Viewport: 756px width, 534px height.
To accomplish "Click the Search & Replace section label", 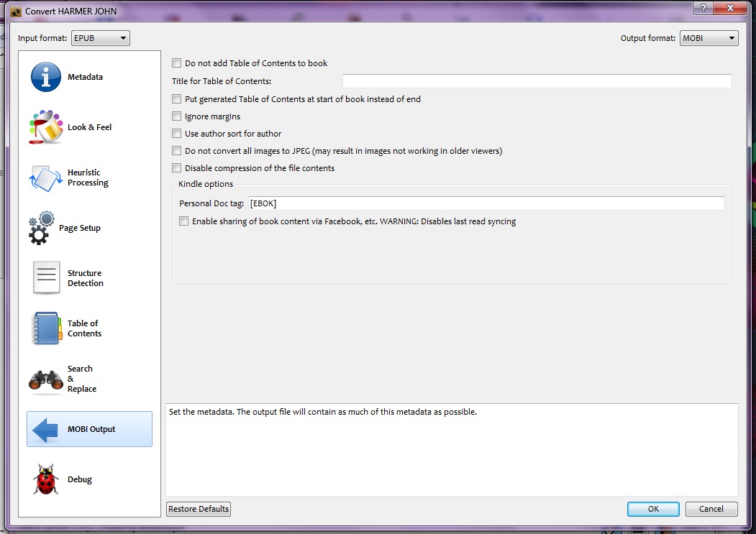I will tap(81, 379).
